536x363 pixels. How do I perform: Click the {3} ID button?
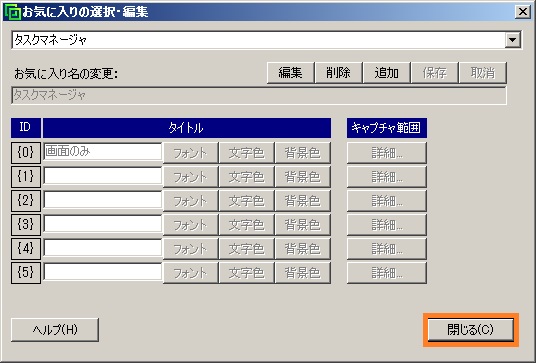point(26,225)
